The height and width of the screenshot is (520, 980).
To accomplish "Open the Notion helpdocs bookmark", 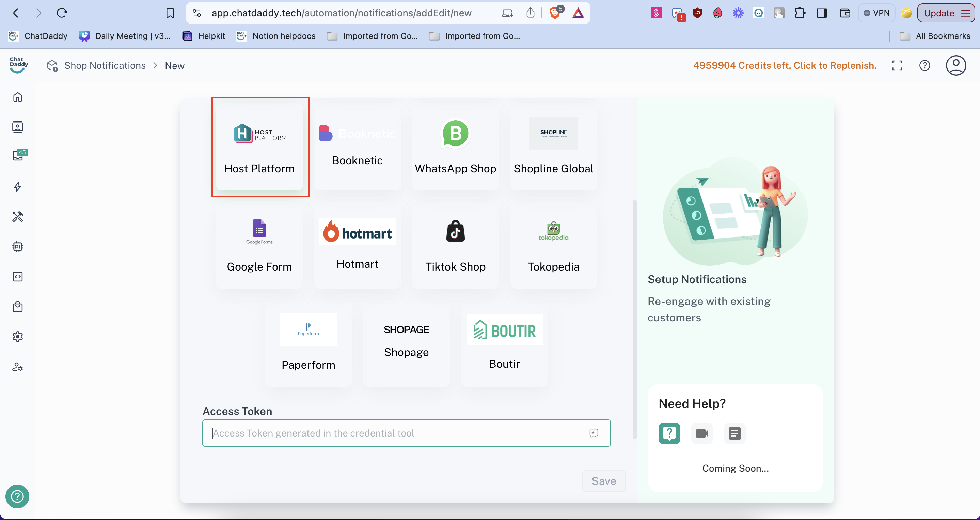I will pos(276,36).
